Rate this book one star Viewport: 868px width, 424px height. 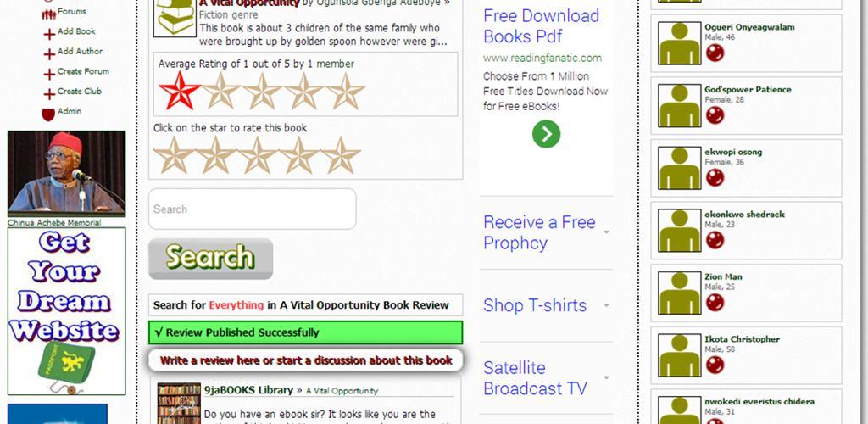pyautogui.click(x=173, y=155)
